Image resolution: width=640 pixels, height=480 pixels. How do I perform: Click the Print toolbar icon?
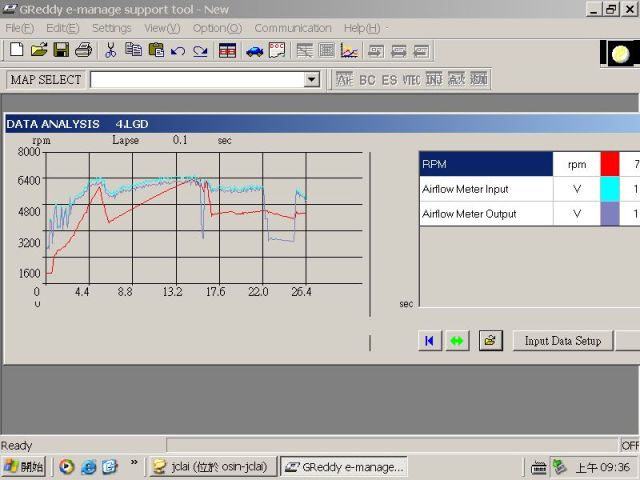pyautogui.click(x=84, y=50)
